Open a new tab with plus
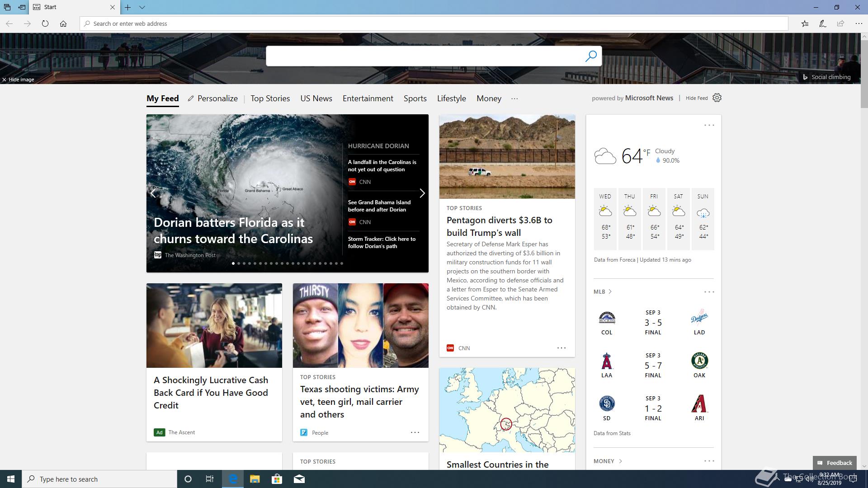The image size is (868, 488). (x=128, y=7)
